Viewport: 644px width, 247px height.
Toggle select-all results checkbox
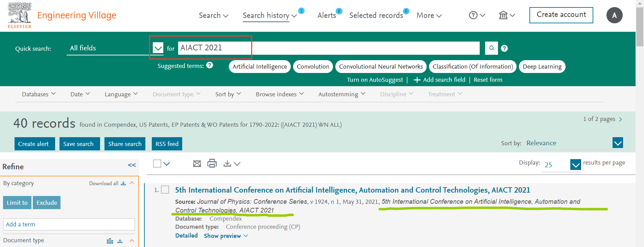(x=157, y=164)
